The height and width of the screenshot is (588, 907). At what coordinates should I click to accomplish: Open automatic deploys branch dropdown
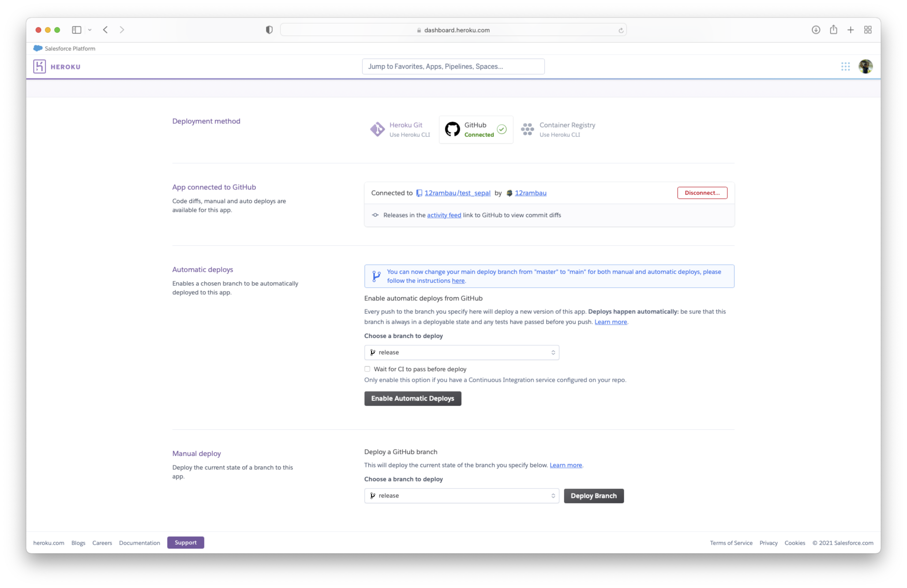(461, 353)
